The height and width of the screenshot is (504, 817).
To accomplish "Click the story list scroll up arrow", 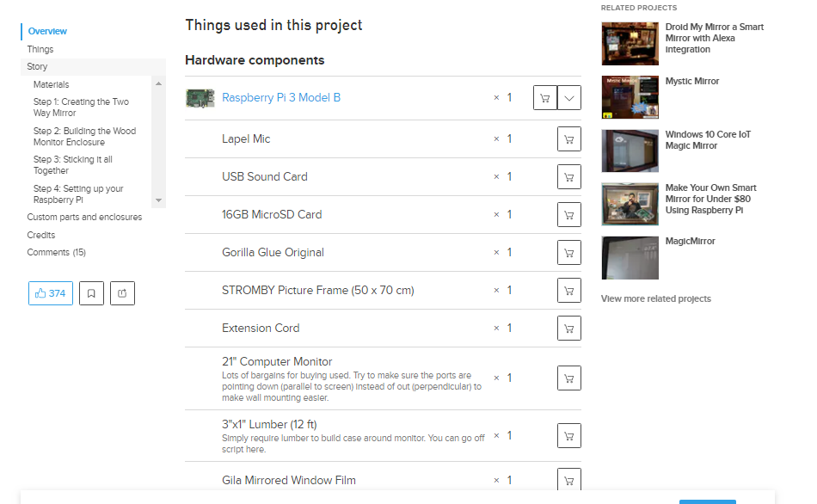I will (159, 84).
